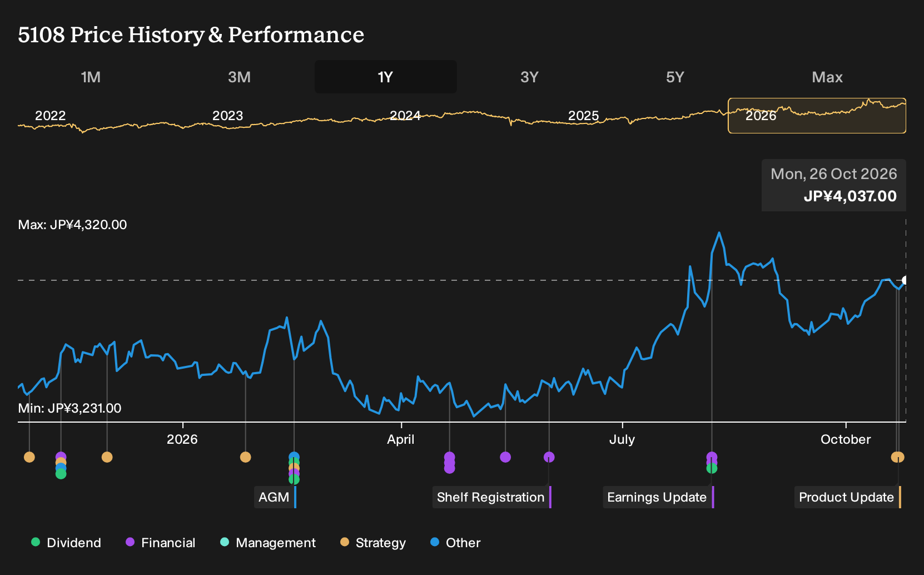Open the AGM event label
The height and width of the screenshot is (575, 924).
pyautogui.click(x=275, y=497)
